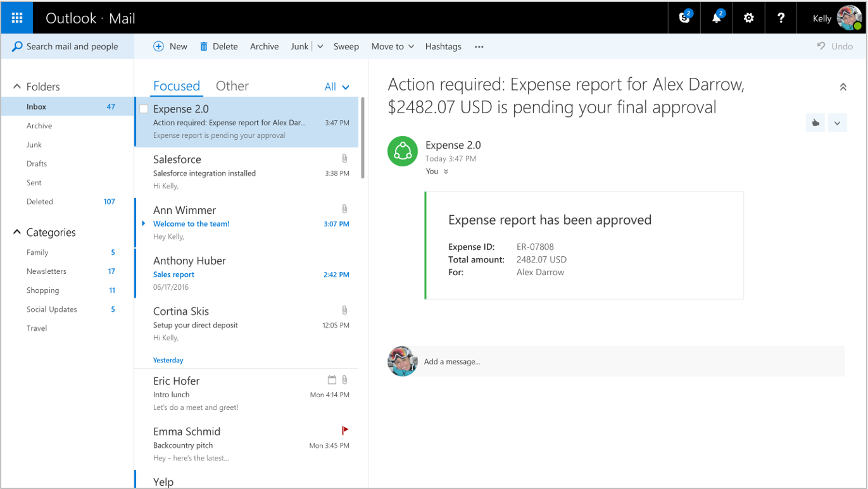Create a New message

click(170, 46)
